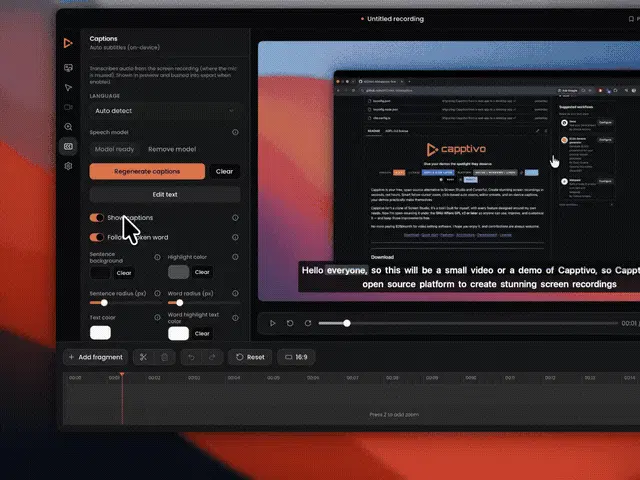The height and width of the screenshot is (480, 640).
Task: Click the icon right of the Untitled recording title
Action: [x=631, y=19]
